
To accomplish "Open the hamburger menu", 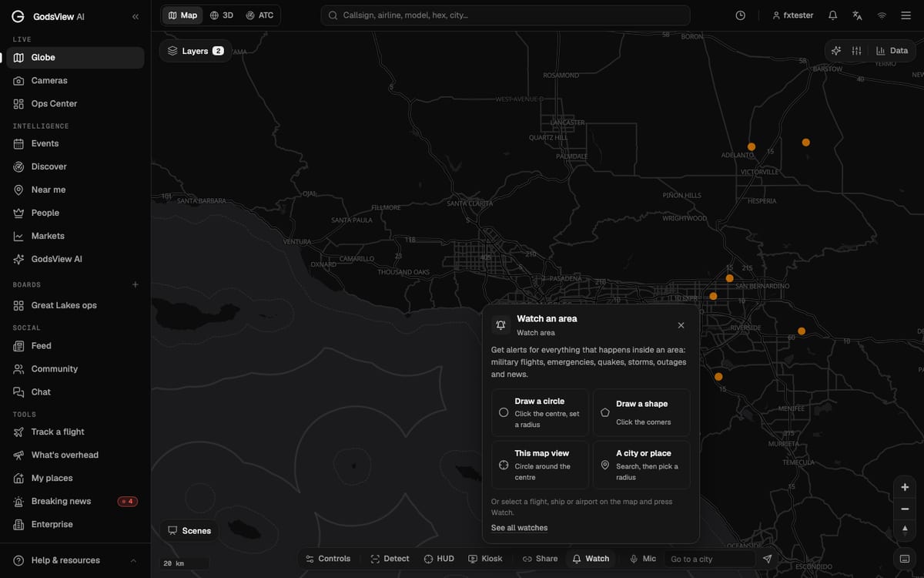I will (906, 15).
